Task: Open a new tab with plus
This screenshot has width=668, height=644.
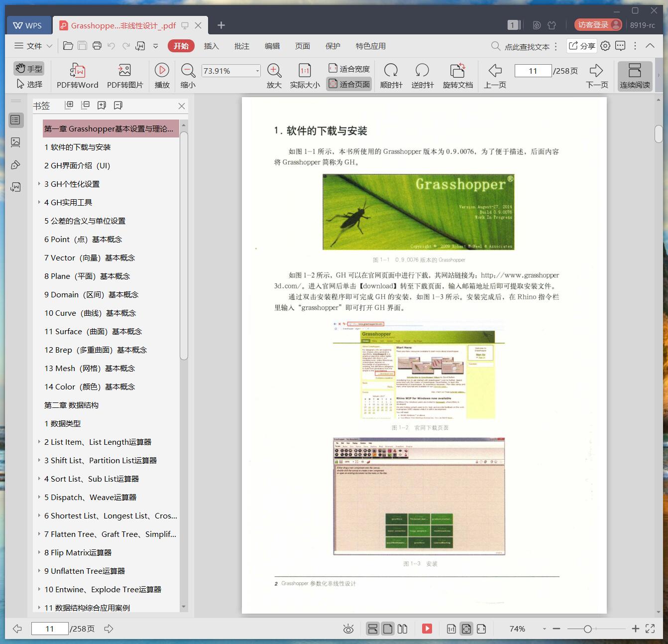Action: (x=222, y=25)
